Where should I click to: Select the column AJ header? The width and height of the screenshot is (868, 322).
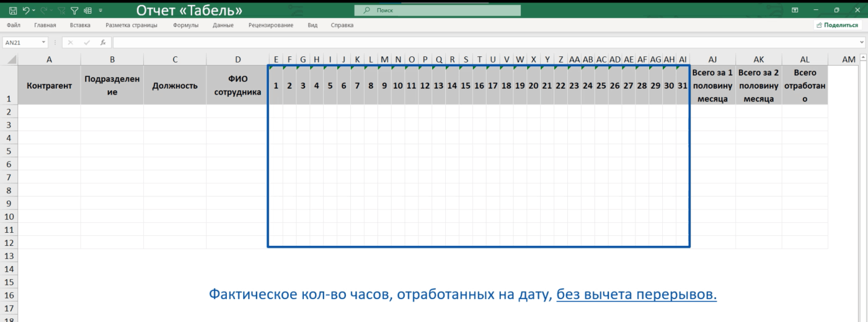click(x=712, y=59)
